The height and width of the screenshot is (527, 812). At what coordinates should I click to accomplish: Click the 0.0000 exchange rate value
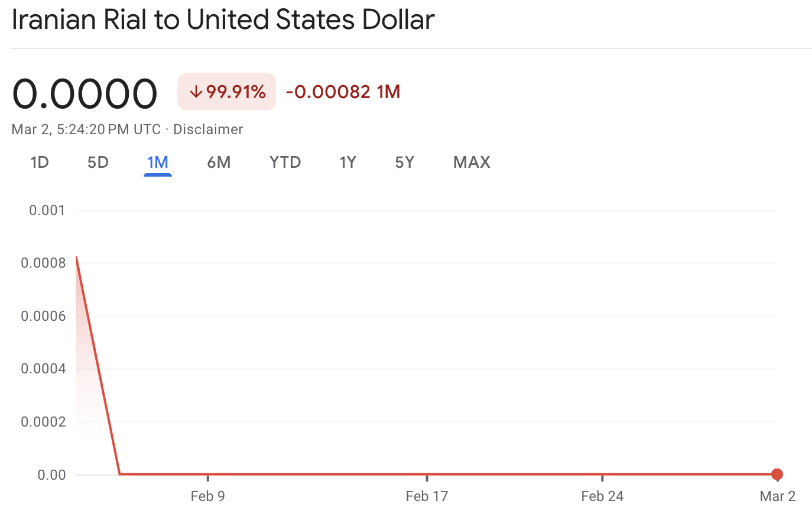coord(85,92)
